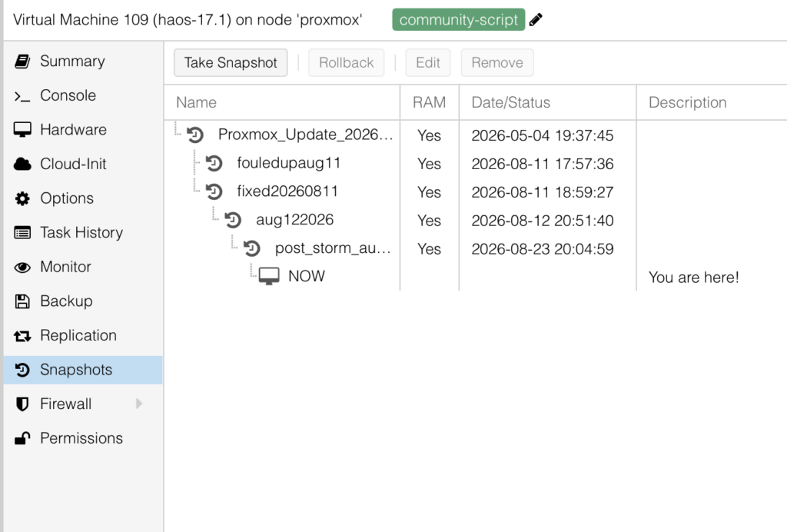Click RAM 'Yes' in aug122026 row

click(429, 221)
